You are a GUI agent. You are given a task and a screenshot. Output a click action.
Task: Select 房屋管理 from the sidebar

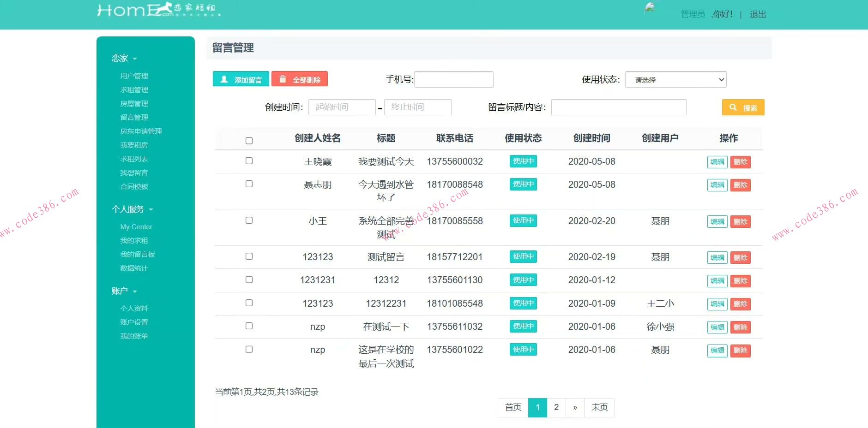point(134,103)
